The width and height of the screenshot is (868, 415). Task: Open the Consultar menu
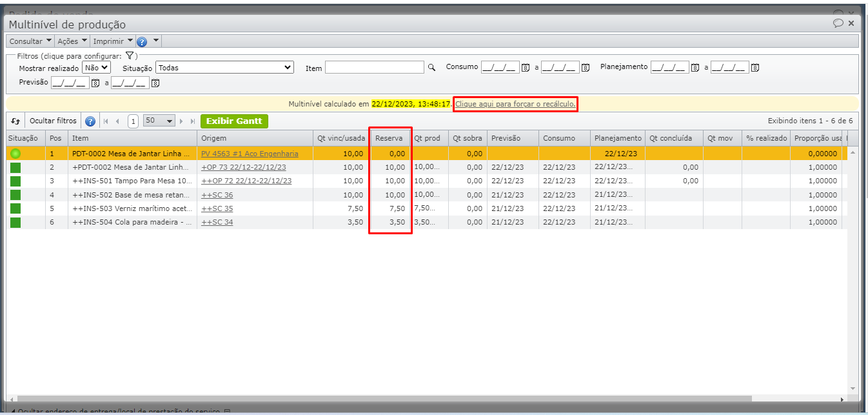[30, 41]
